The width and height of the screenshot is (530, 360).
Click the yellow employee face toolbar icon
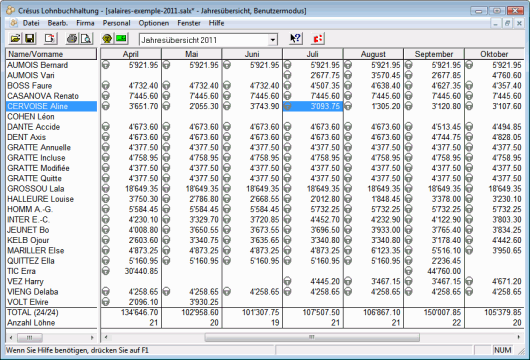107,39
